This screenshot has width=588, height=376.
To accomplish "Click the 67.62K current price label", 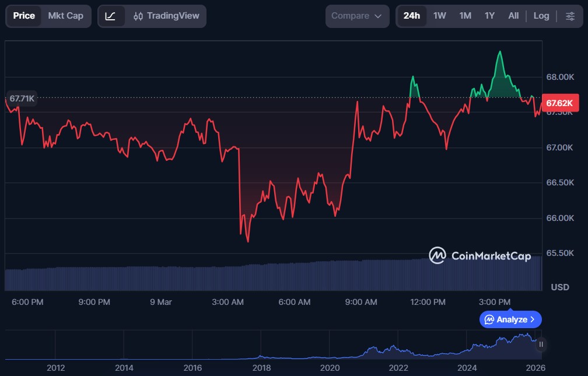I will pyautogui.click(x=559, y=103).
